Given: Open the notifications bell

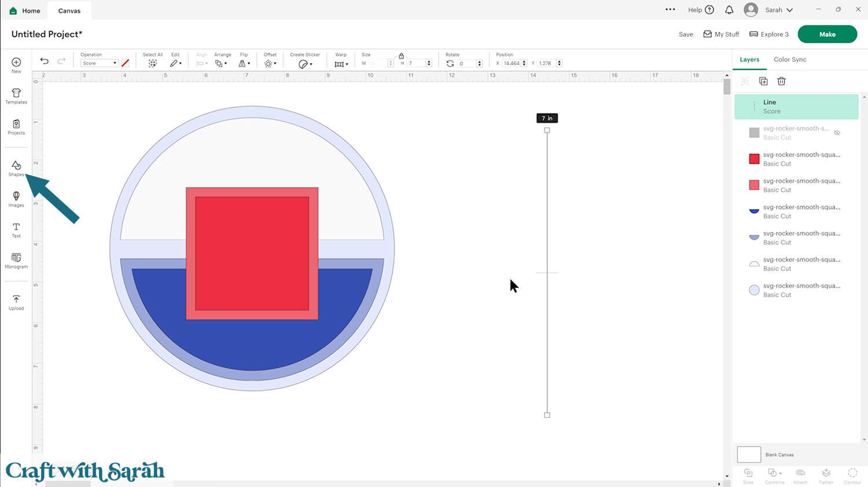Looking at the screenshot, I should click(x=729, y=10).
